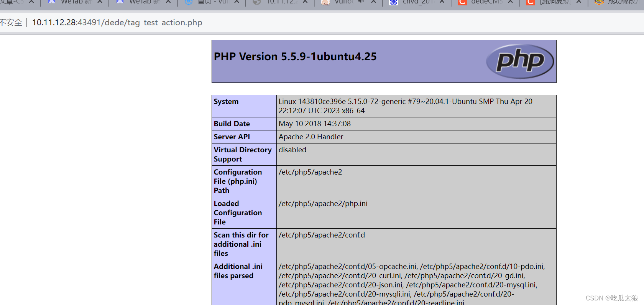Image resolution: width=644 pixels, height=305 pixels.
Task: Click the Linux 143810ce396e system value
Action: coord(406,106)
